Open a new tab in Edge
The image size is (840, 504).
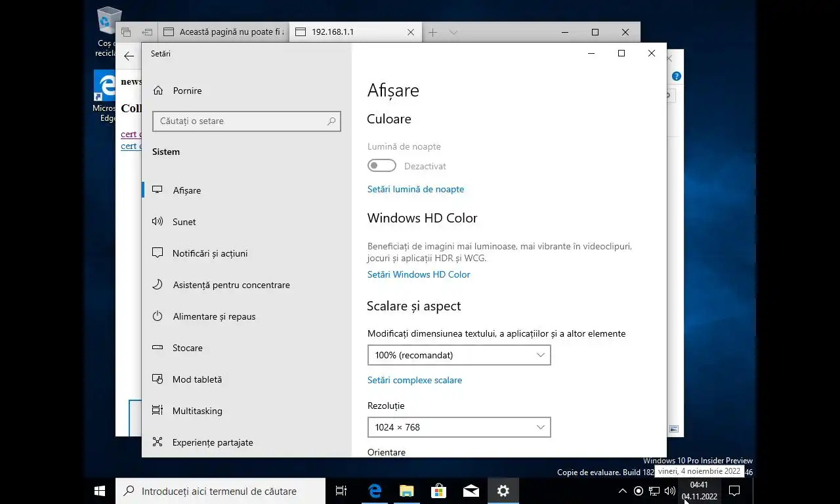coord(432,32)
